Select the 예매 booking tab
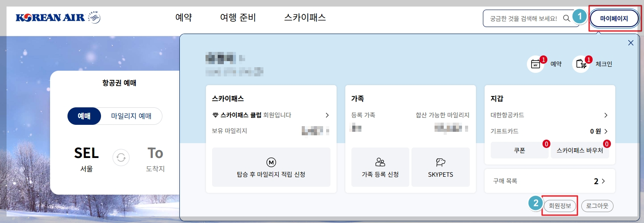Viewport: 644px width, 223px height. tap(84, 116)
